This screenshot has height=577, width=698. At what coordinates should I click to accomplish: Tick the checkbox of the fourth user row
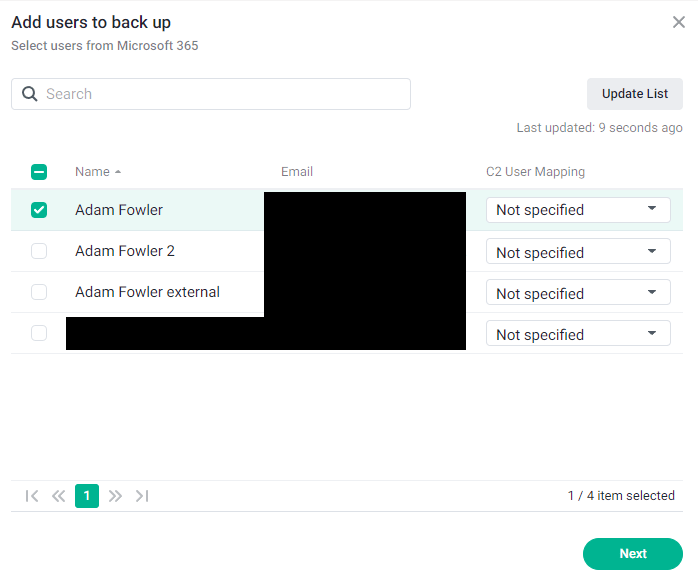[39, 333]
